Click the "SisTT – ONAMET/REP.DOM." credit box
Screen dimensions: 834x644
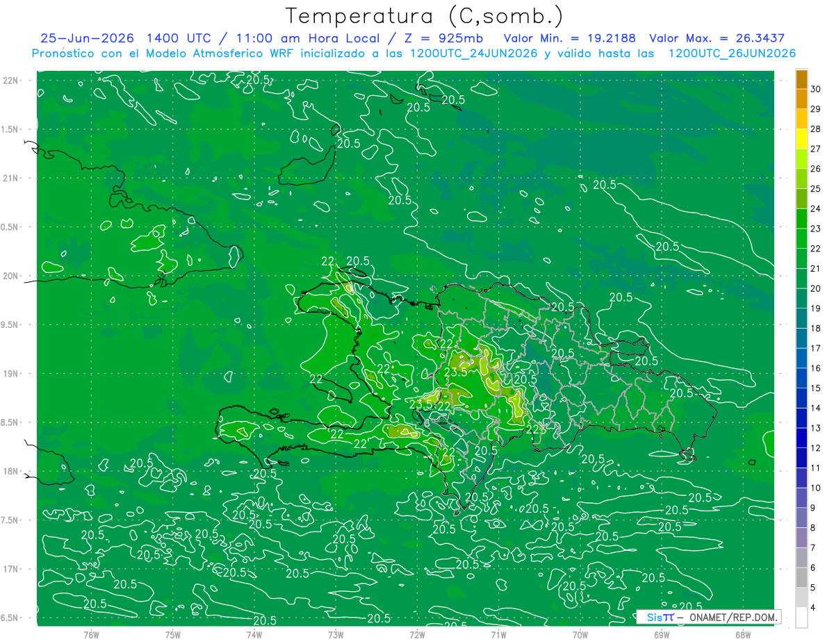pyautogui.click(x=708, y=617)
